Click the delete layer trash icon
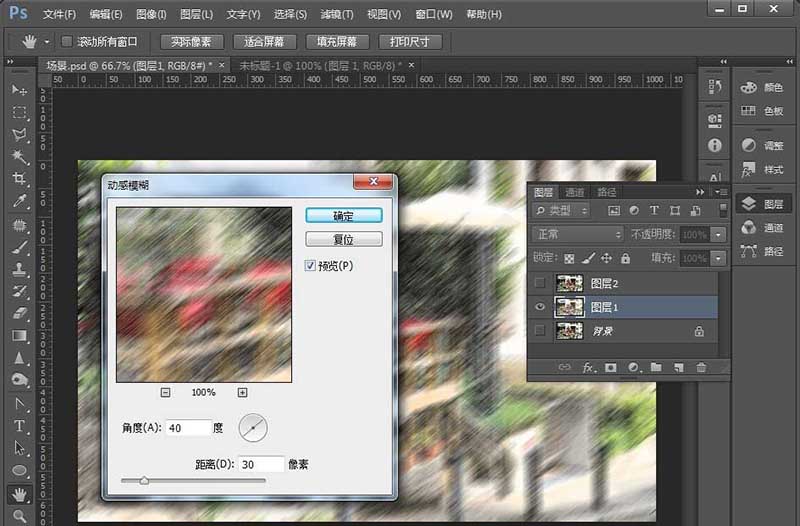The image size is (800, 526). coord(702,367)
